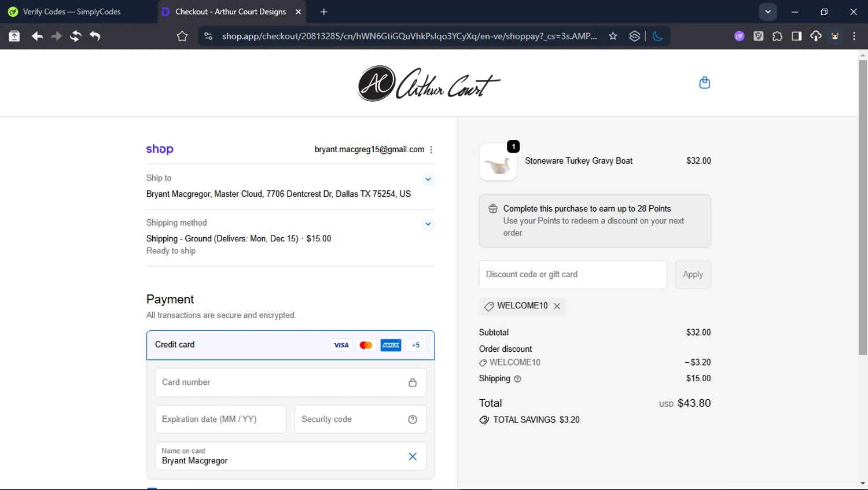Click the Mastercard icon
This screenshot has height=490, width=868.
[366, 345]
